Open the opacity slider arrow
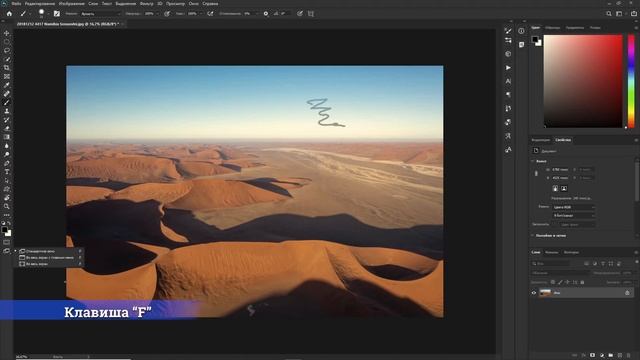The image size is (640, 360). click(x=157, y=13)
